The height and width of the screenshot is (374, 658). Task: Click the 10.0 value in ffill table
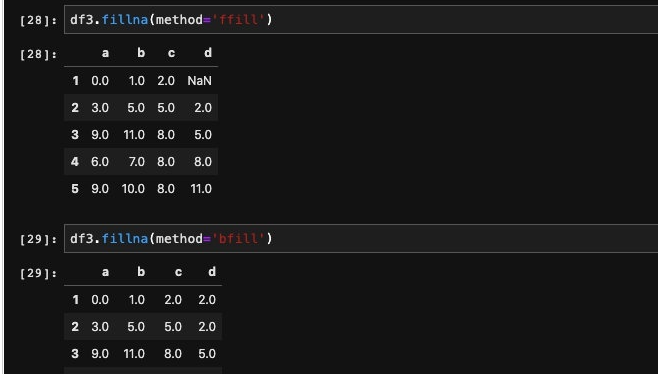pos(133,188)
